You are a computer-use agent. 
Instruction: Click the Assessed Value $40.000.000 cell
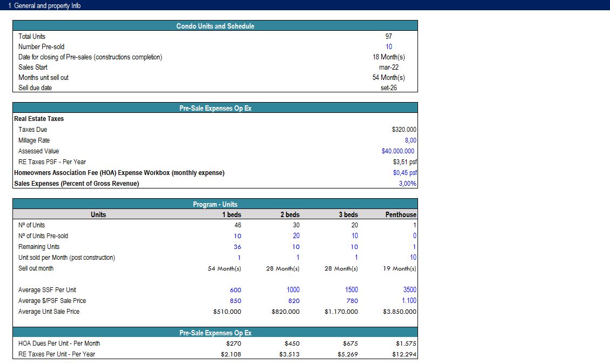point(398,151)
